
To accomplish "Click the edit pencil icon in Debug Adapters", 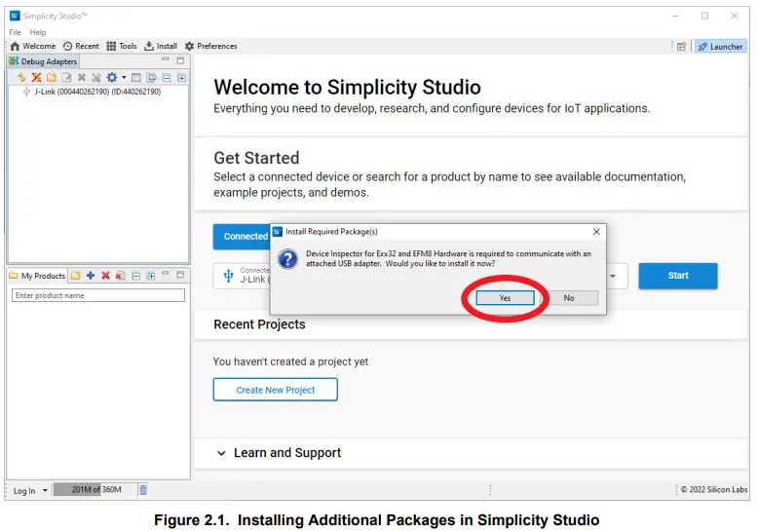I will tap(66, 77).
